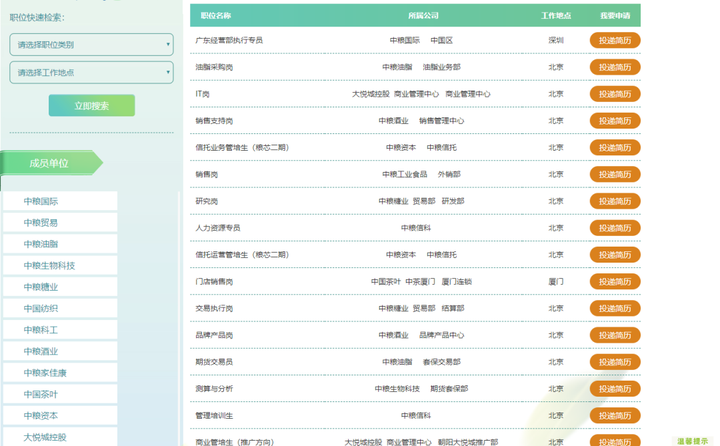Click 油脂业务部 in 油脂采购岗 row
Viewport: 720px width, 446px height.
[x=441, y=67]
